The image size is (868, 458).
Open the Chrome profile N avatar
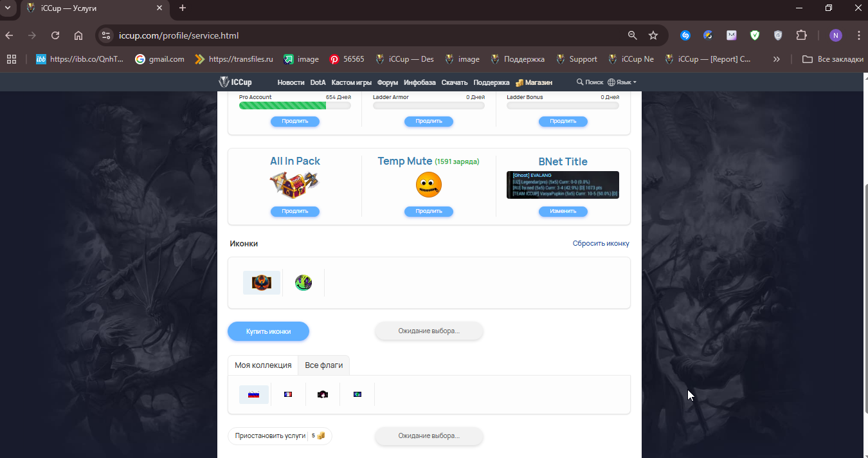point(836,35)
